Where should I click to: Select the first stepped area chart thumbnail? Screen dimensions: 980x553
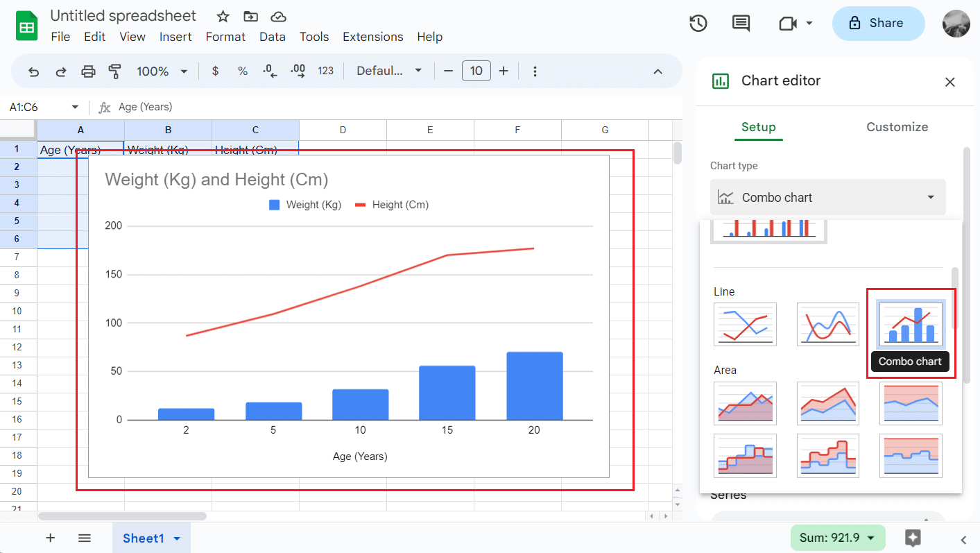[x=745, y=456]
